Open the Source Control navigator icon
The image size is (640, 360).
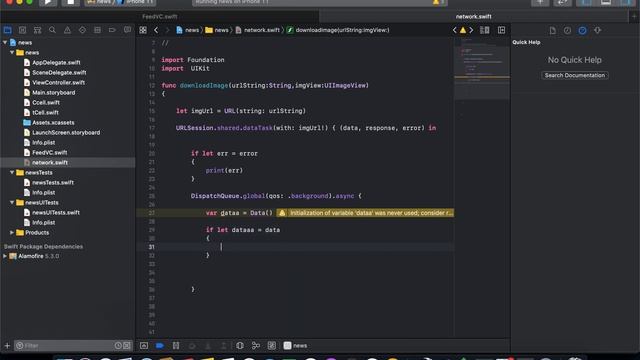click(x=22, y=30)
